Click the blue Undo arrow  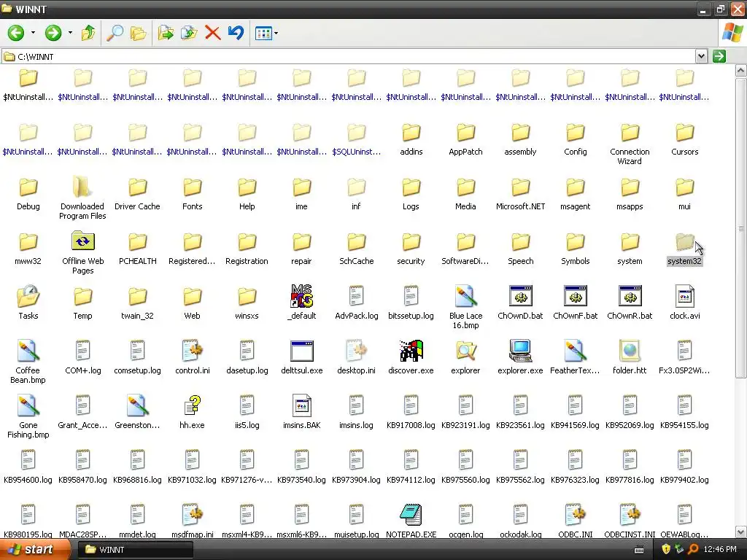(236, 33)
